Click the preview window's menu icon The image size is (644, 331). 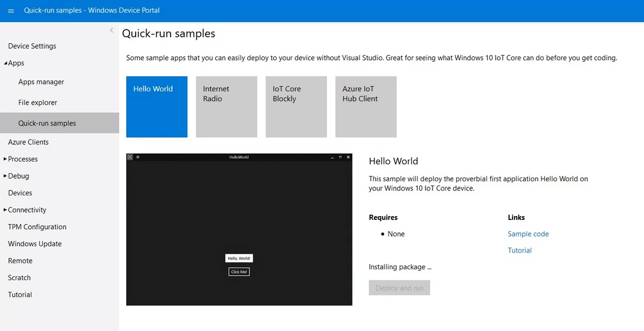click(x=138, y=157)
